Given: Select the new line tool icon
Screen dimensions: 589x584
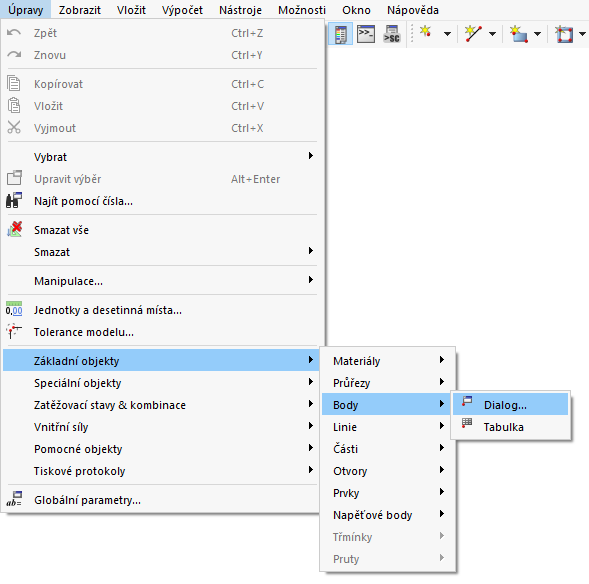Looking at the screenshot, I should [473, 34].
